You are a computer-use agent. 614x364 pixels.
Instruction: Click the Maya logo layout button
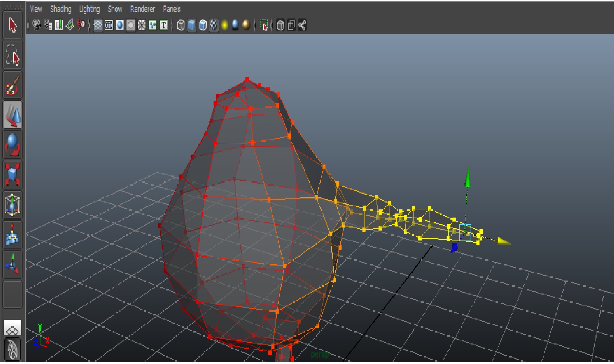click(13, 349)
